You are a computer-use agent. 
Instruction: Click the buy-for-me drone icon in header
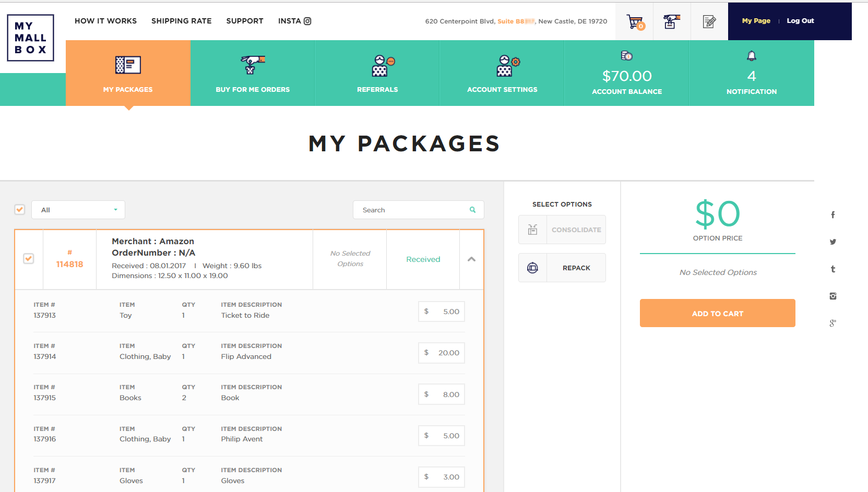[672, 21]
